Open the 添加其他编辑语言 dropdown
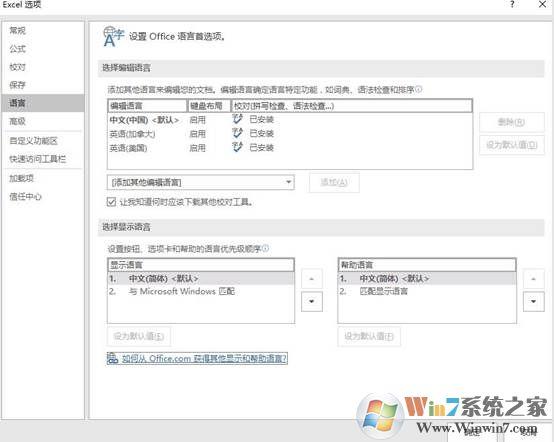 pos(201,182)
